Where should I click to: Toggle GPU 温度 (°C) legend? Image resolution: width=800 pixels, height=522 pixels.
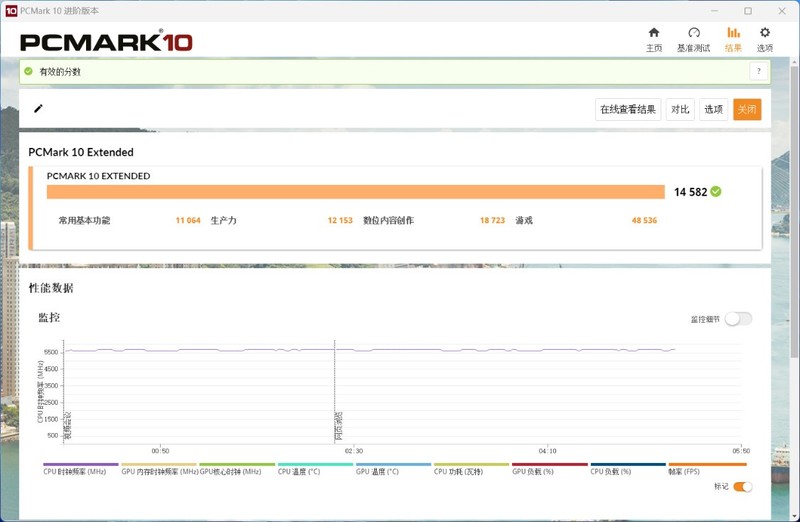point(393,468)
